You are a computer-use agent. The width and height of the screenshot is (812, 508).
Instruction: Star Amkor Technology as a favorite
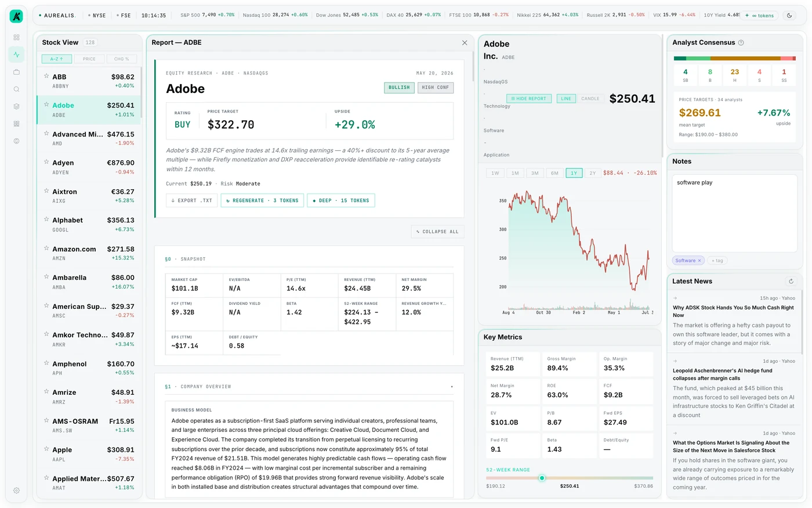click(x=46, y=334)
